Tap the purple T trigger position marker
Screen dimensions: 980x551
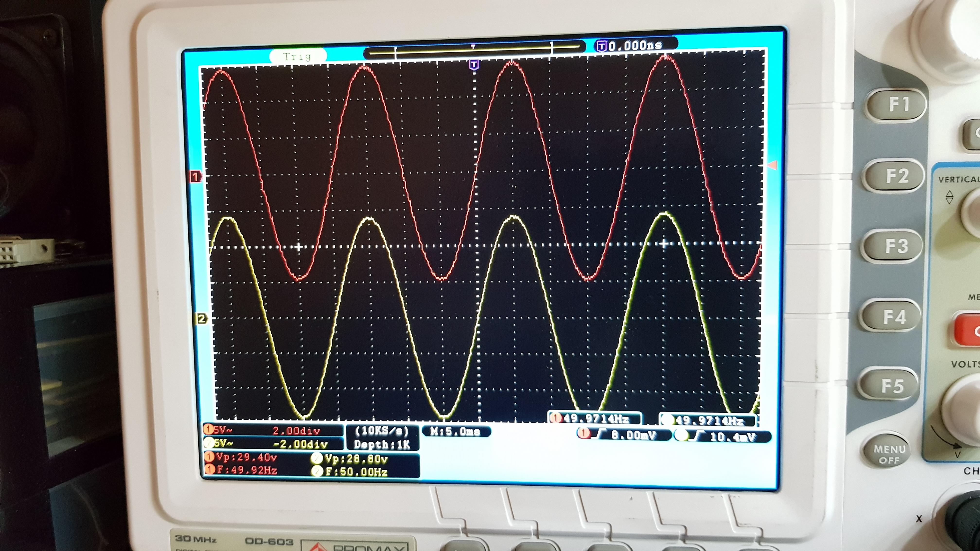(x=474, y=65)
